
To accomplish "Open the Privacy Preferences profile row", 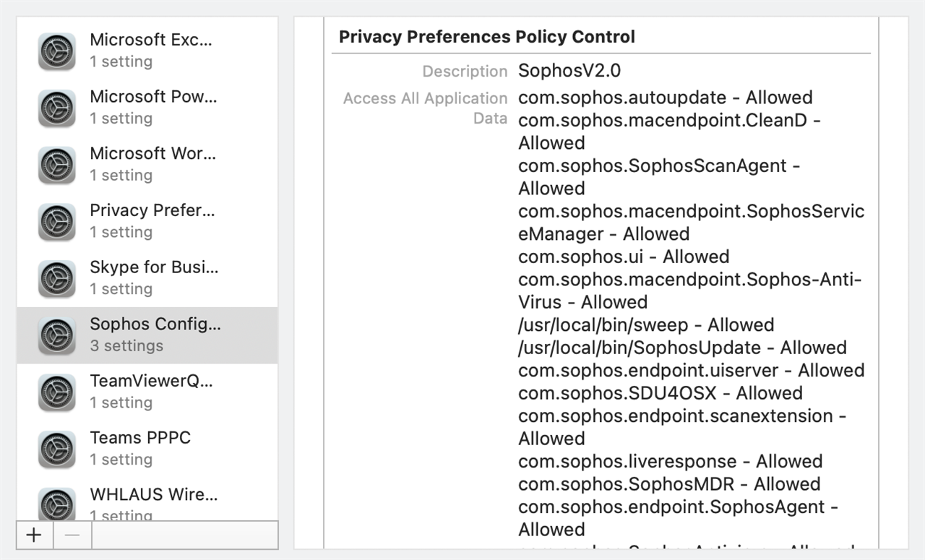I will tap(147, 221).
